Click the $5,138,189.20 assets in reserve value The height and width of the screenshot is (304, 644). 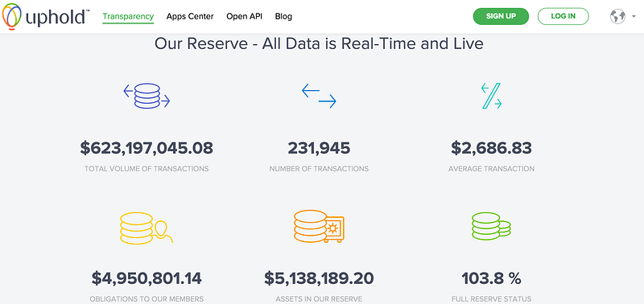point(319,278)
